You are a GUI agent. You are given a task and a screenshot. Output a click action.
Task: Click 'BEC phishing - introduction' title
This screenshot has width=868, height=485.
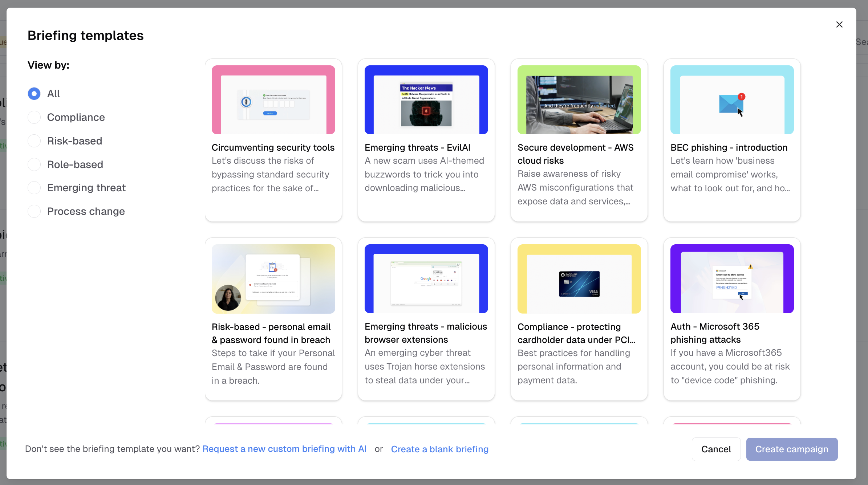coord(729,147)
